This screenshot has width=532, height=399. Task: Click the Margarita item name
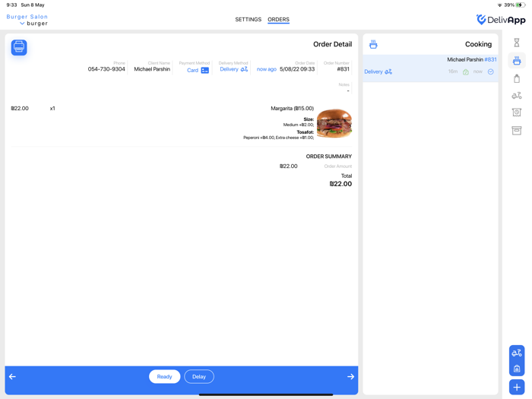[292, 108]
